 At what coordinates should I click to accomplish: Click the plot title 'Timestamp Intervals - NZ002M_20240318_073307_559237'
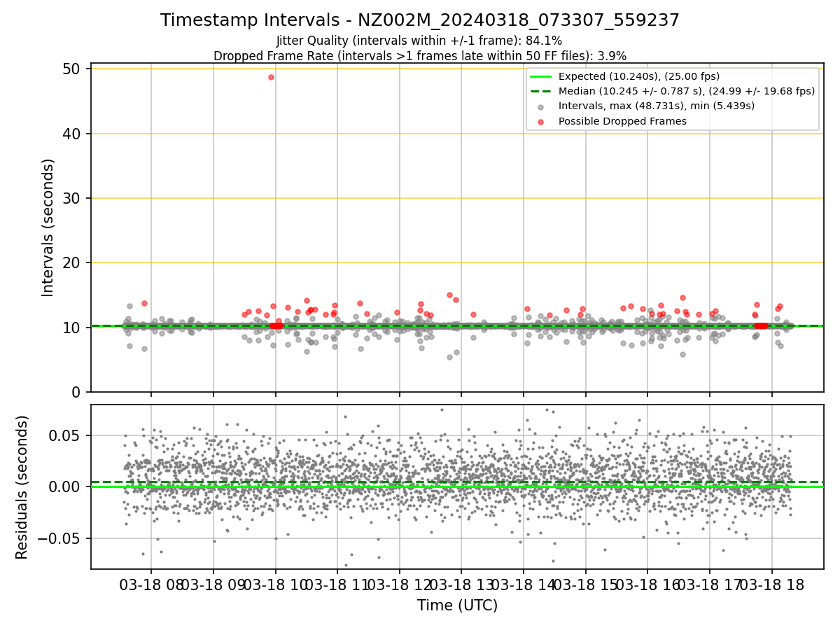coord(420,20)
